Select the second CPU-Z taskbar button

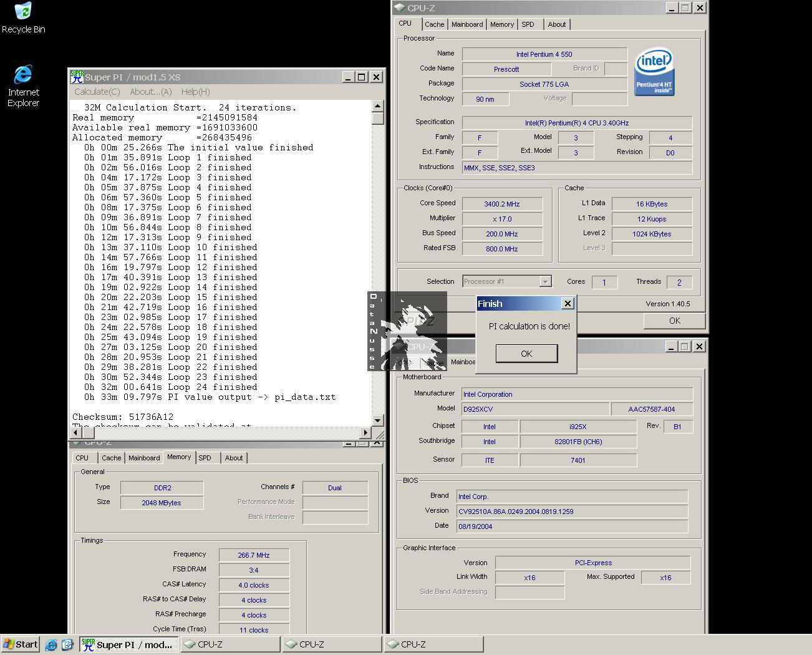pos(332,644)
